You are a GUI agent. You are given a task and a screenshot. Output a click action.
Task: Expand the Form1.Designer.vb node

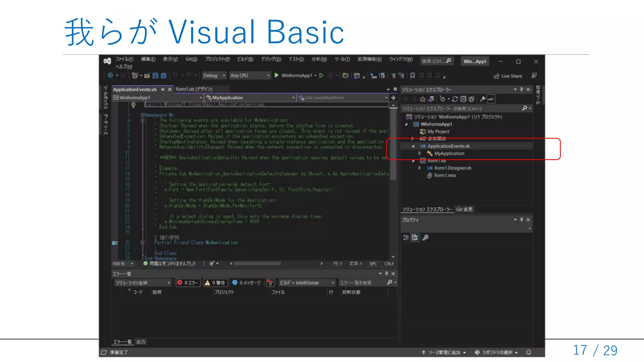pyautogui.click(x=419, y=168)
